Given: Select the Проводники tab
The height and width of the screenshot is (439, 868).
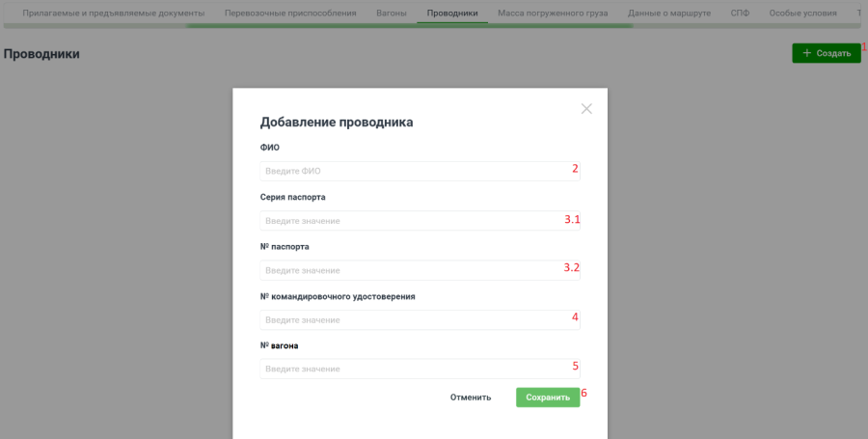Looking at the screenshot, I should [452, 14].
